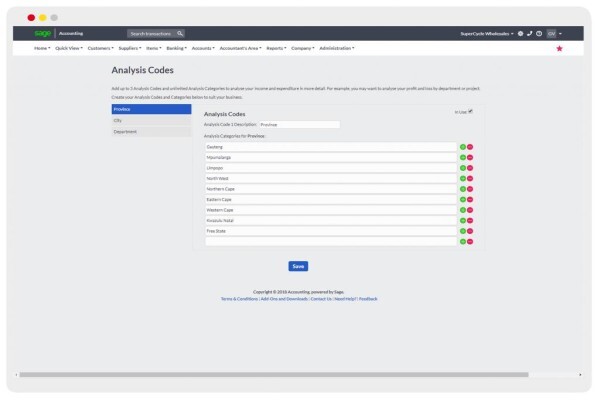The width and height of the screenshot is (600, 400).
Task: Open the Company menu
Action: pos(303,48)
